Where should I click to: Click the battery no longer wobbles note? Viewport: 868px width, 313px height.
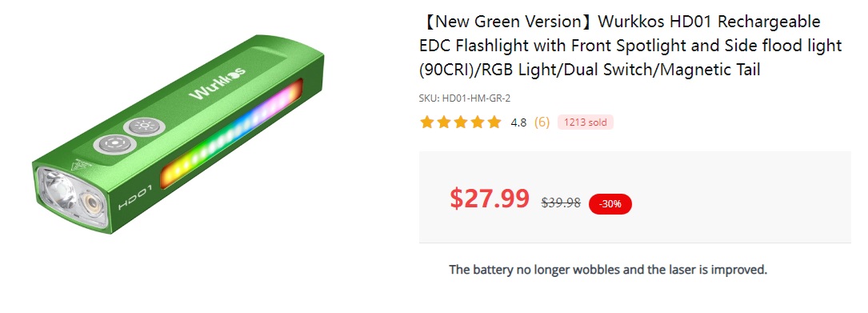coord(608,270)
